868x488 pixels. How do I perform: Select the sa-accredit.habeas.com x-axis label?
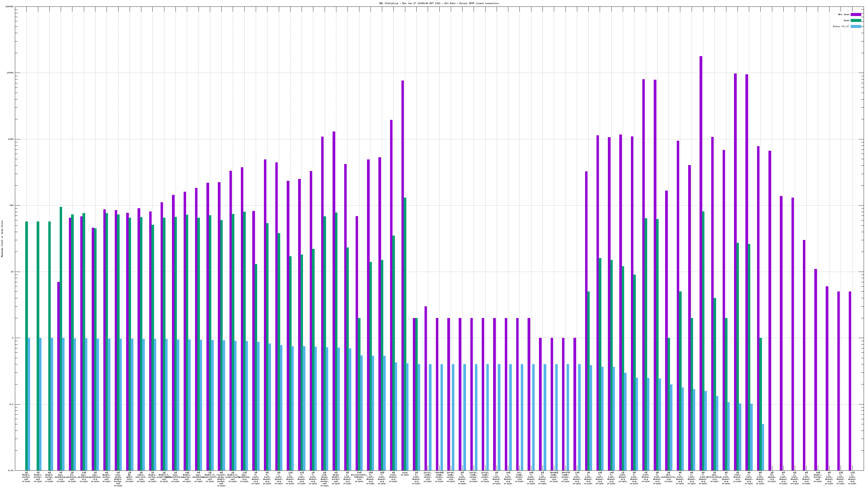click(x=359, y=477)
